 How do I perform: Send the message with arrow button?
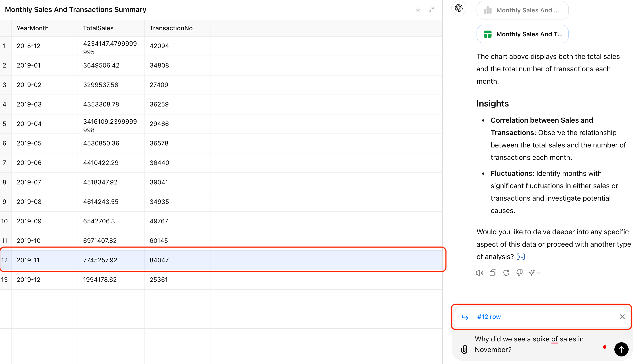(x=621, y=349)
